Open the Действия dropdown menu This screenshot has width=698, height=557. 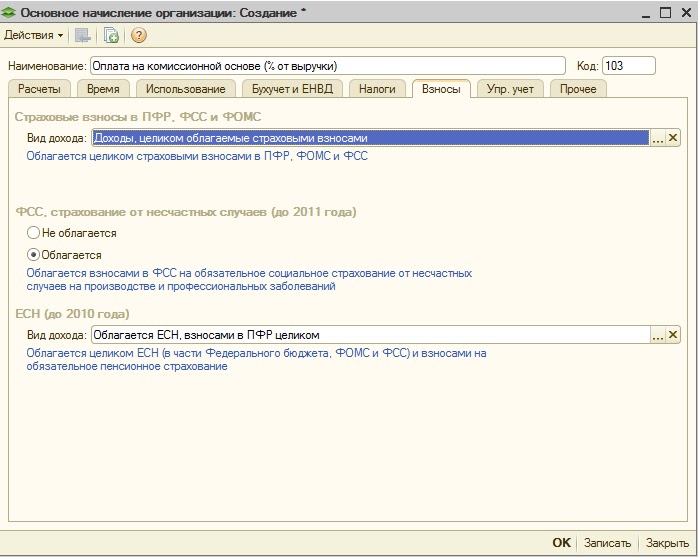33,35
